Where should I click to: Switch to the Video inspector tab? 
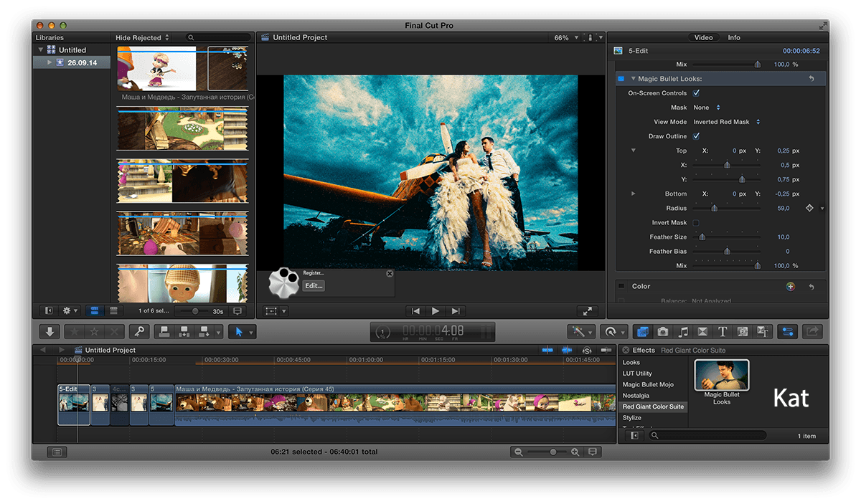coord(704,37)
